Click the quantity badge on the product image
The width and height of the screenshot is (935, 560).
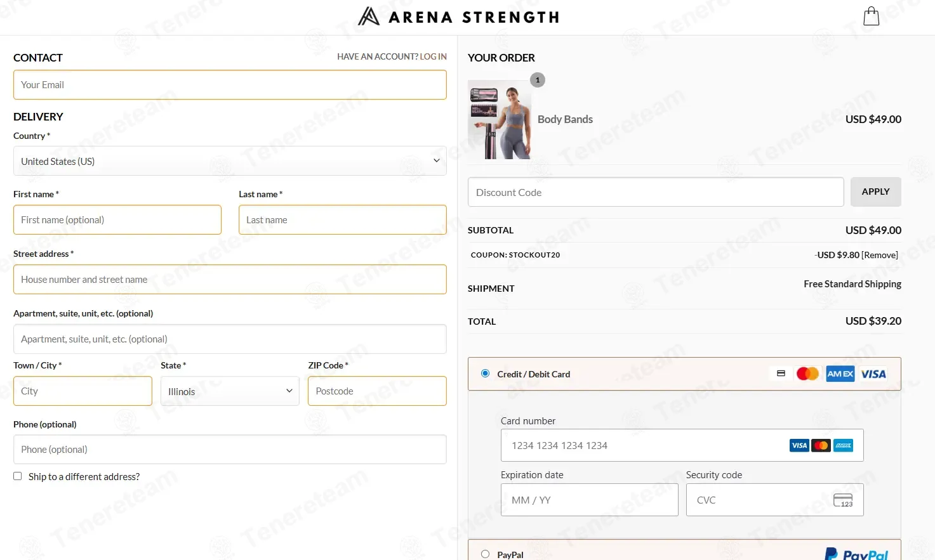[538, 80]
